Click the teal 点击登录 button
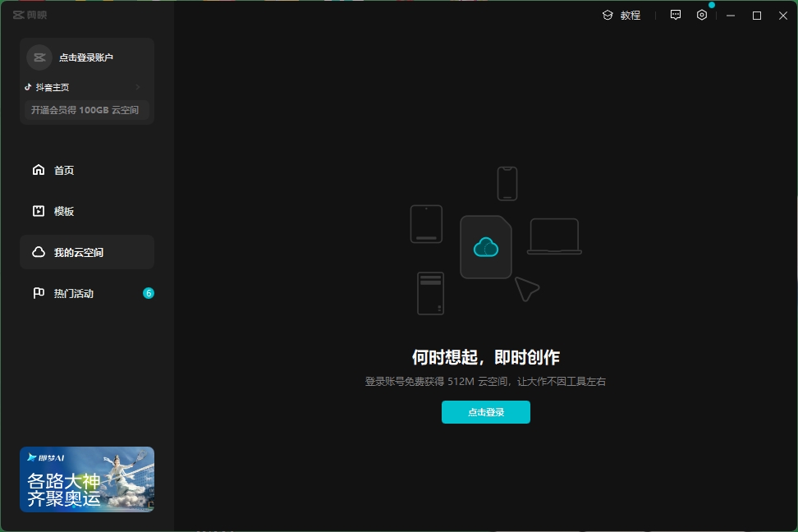This screenshot has width=798, height=532. click(x=486, y=412)
